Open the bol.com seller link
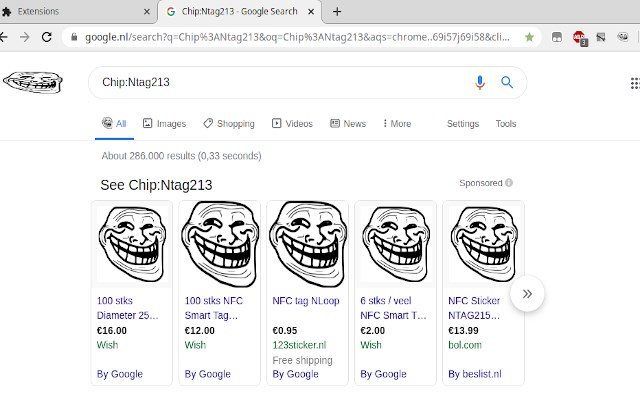Screen dimensions: 640x400 tap(465, 345)
